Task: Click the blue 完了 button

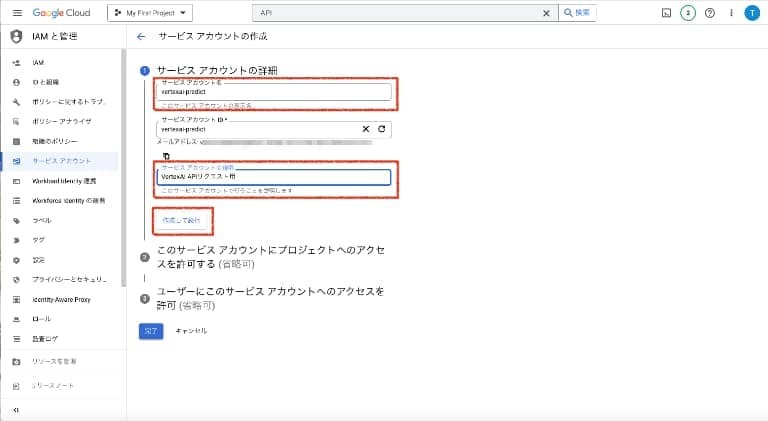Action: (x=151, y=331)
